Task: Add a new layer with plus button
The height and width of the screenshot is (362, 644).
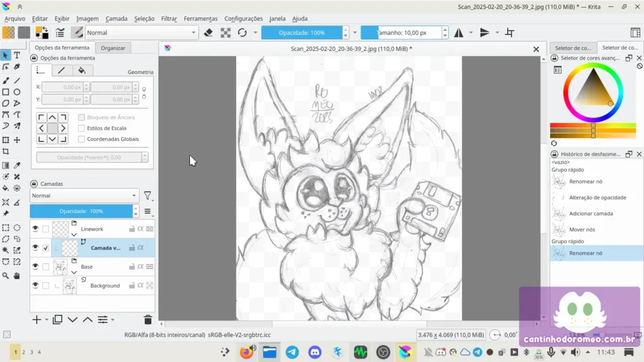Action: pos(36,319)
